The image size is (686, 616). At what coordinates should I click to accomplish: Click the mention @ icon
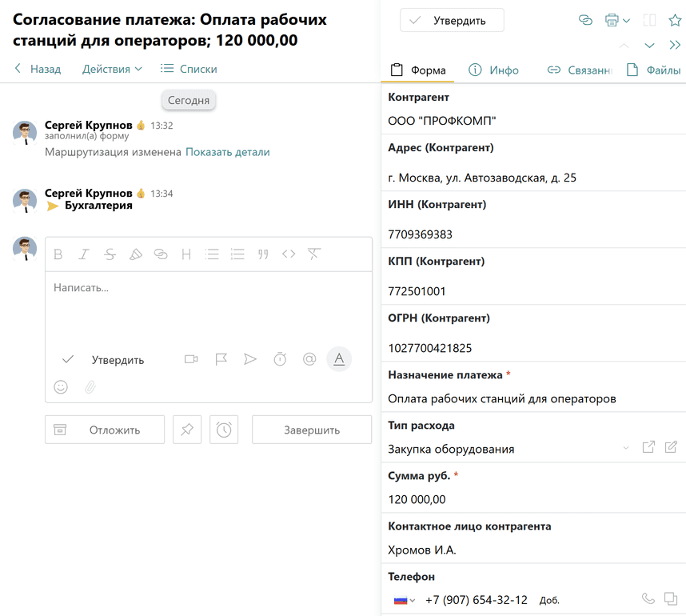309,359
